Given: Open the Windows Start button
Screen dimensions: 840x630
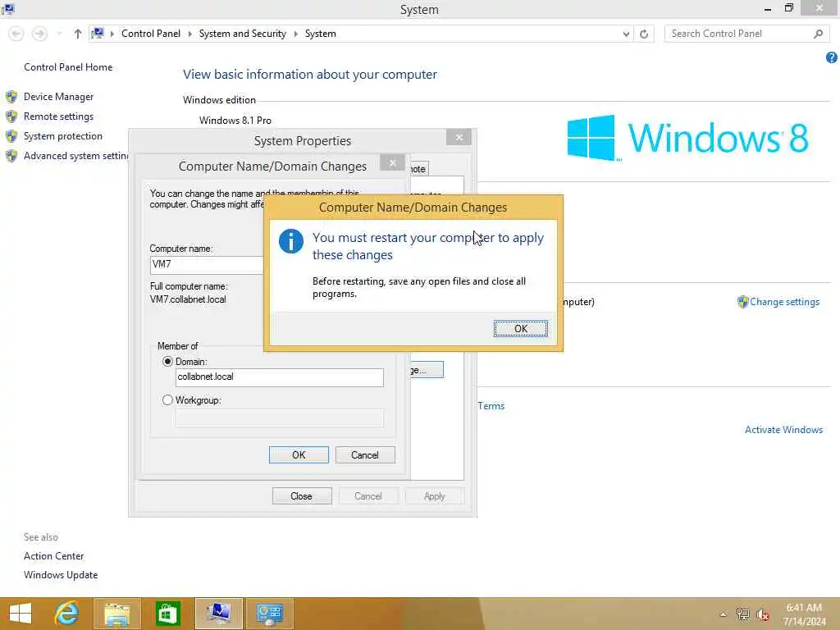Looking at the screenshot, I should pyautogui.click(x=21, y=614).
